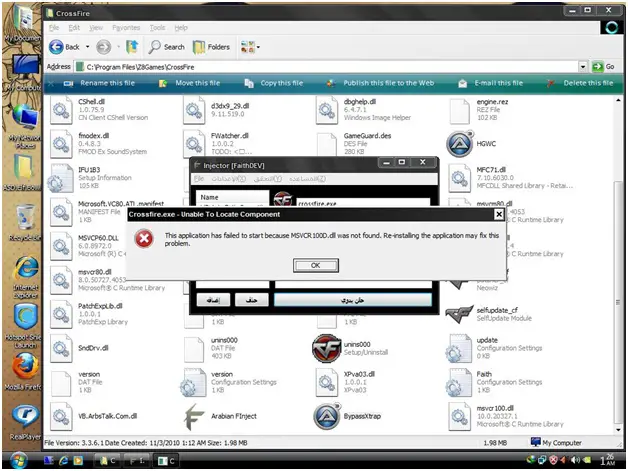This screenshot has width=628, height=471.
Task: Close the Unable To Locate Component dialog
Action: pyautogui.click(x=499, y=215)
